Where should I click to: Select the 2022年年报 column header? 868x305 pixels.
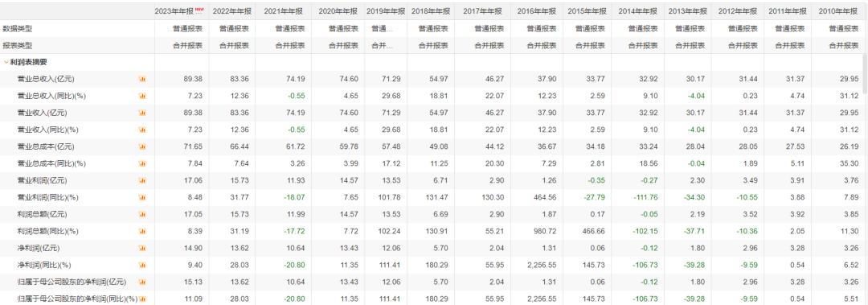[232, 11]
